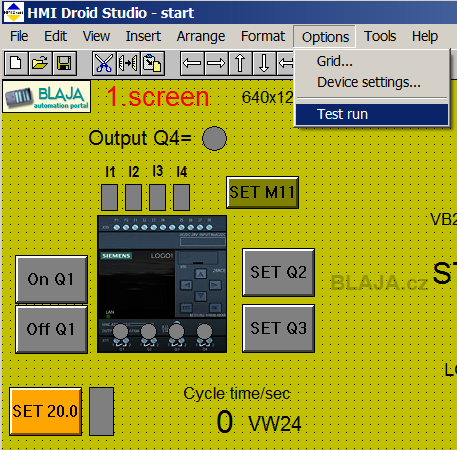Open a project with the folder icon
Viewport: 457px width, 450px height.
pyautogui.click(x=40, y=63)
